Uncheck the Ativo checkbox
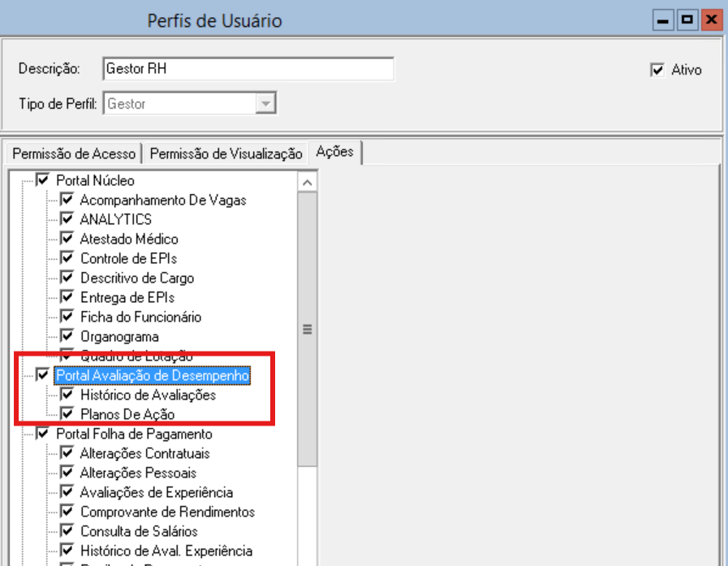 pos(657,70)
